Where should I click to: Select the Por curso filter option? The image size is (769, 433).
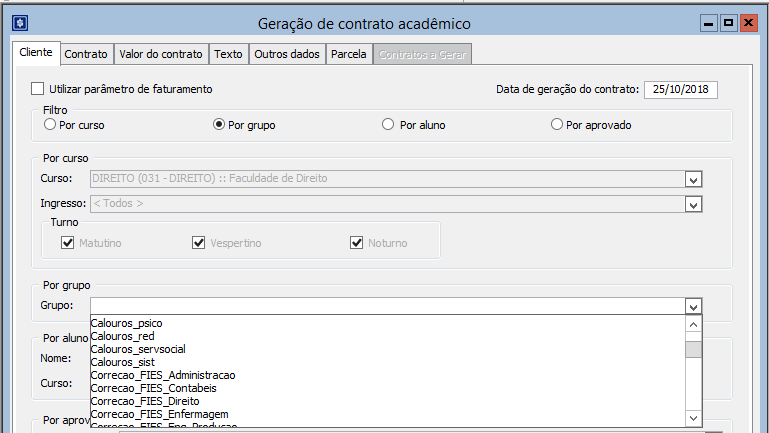click(50, 125)
